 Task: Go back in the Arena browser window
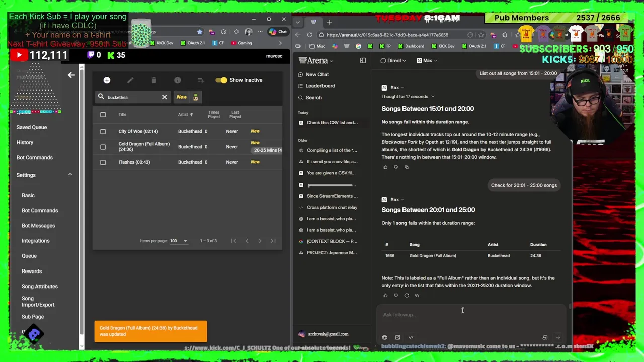click(x=298, y=35)
